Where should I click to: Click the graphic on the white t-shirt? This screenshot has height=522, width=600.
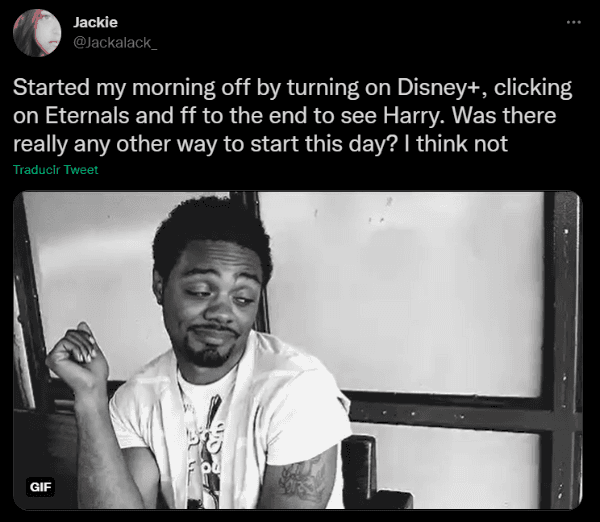[205, 440]
